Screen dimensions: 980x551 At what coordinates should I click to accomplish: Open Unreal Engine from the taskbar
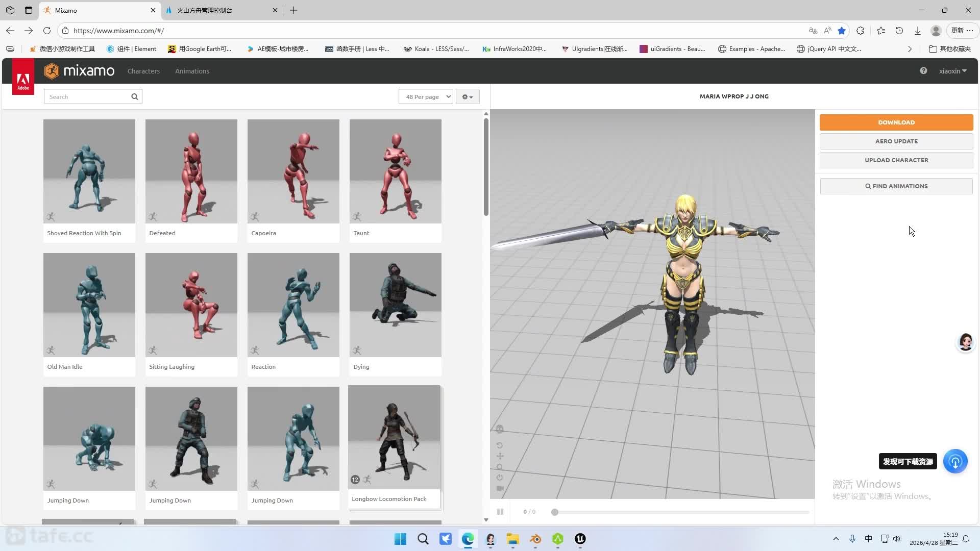pos(580,539)
